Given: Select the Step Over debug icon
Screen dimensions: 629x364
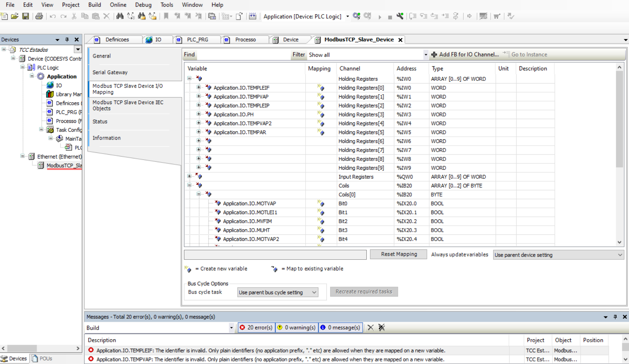Looking at the screenshot, I should coord(412,16).
